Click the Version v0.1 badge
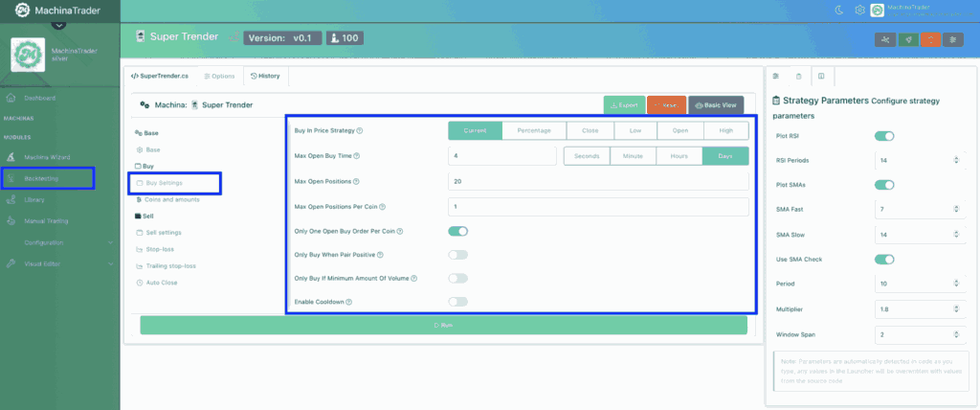 (282, 38)
